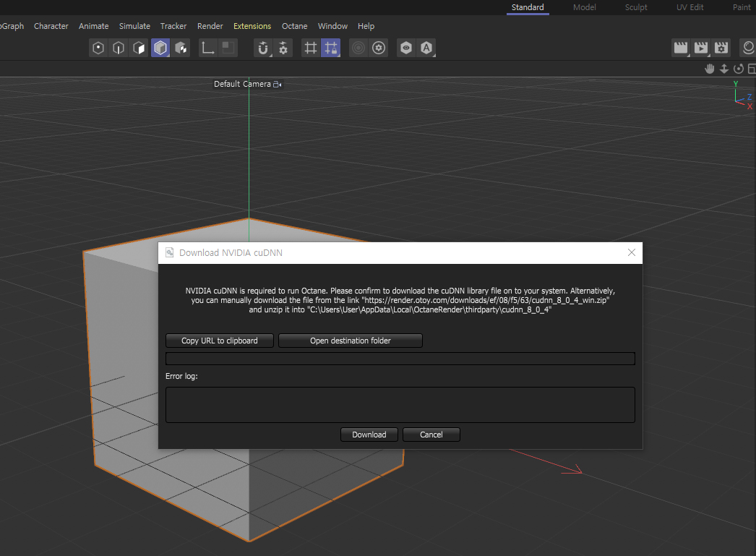Viewport: 756px width, 556px height.
Task: Click the cuDNN dialog message text
Action: pos(400,300)
